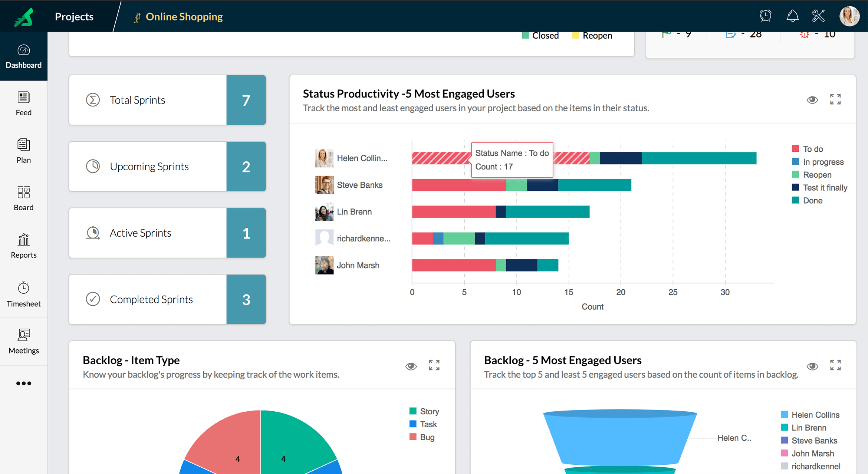Click the Zoho Sprints logo icon

tap(24, 17)
